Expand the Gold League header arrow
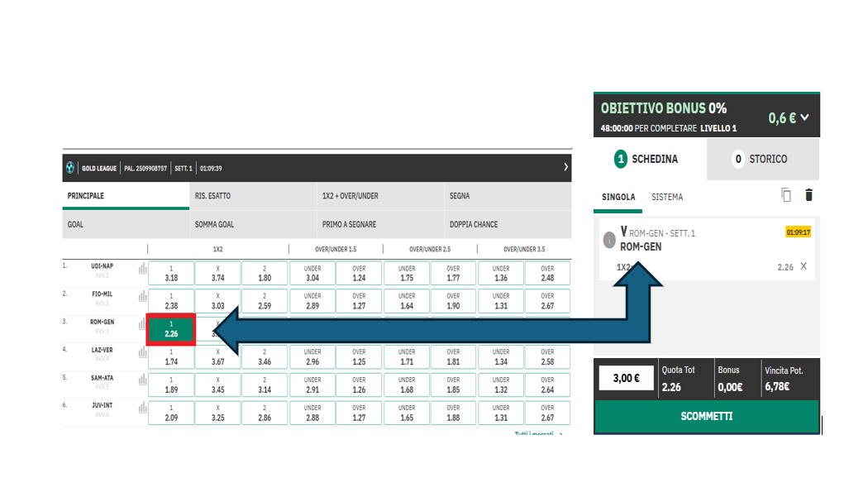The width and height of the screenshot is (868, 497). click(x=565, y=168)
